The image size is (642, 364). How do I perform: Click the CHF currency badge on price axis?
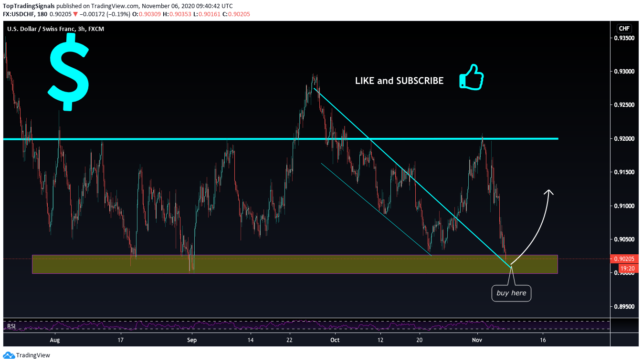click(x=623, y=29)
